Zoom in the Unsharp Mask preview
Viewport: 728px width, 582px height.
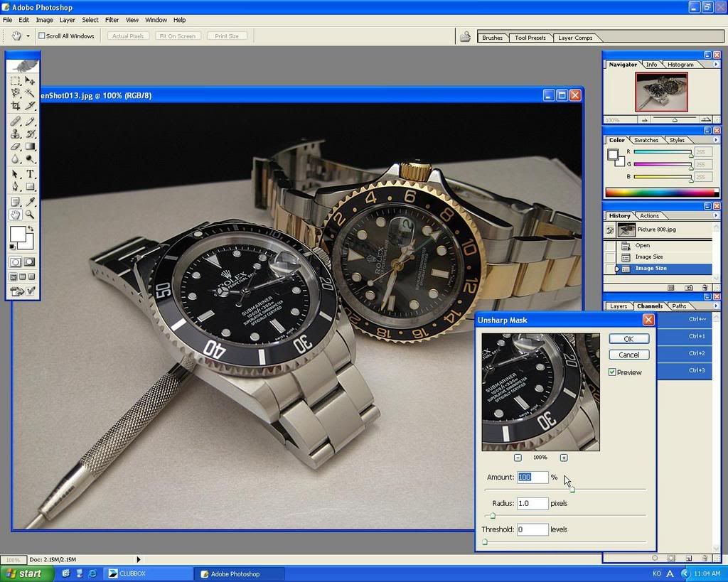point(564,458)
